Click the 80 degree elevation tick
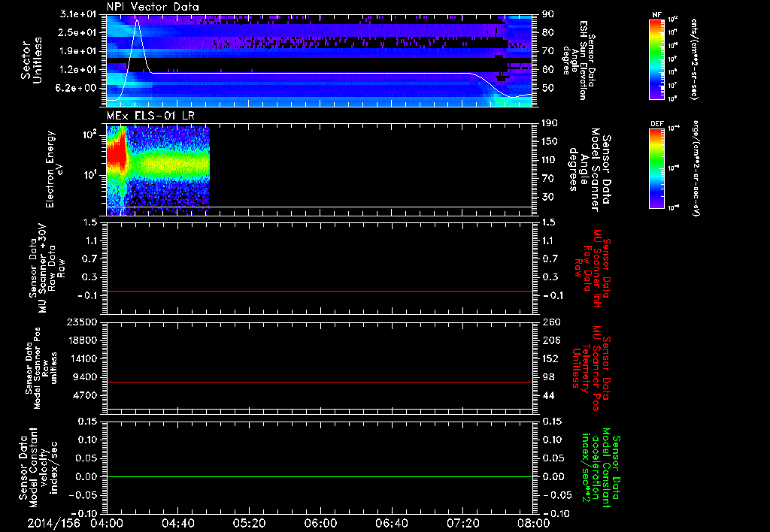This screenshot has height=532, width=770. coord(548,32)
